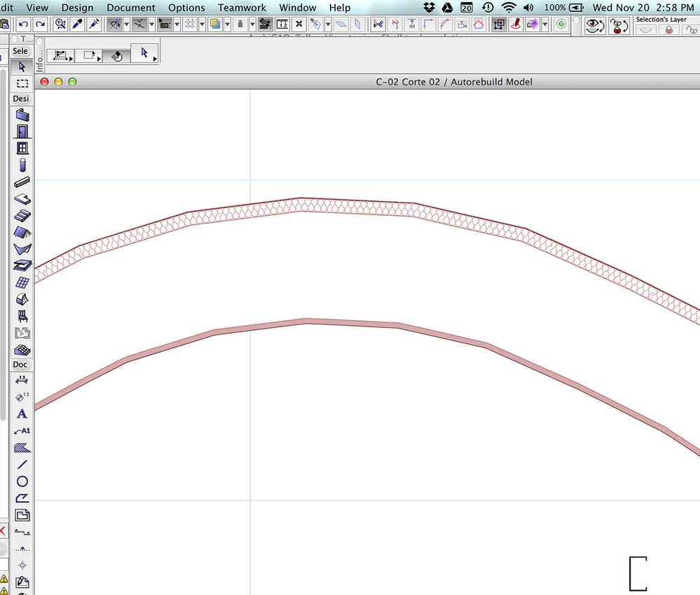Toggle the Trace Reference button
This screenshot has width=700, height=595.
coord(215,24)
